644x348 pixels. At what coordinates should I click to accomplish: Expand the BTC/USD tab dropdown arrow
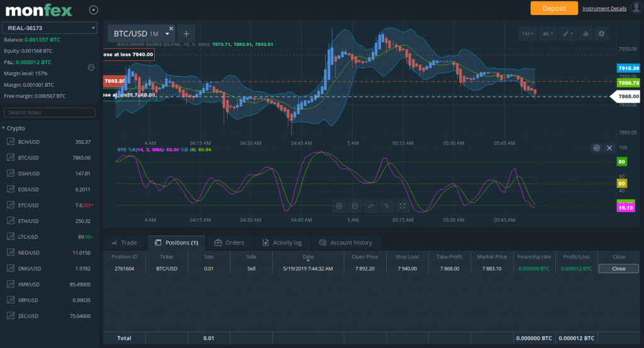click(167, 34)
